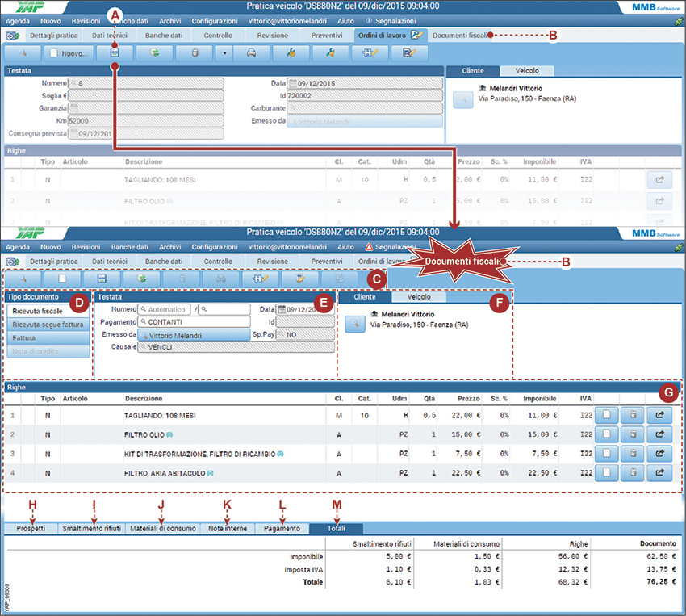Image resolution: width=686 pixels, height=616 pixels.
Task: Click customer search button in Documenti fiscali client panel
Action: (x=355, y=325)
